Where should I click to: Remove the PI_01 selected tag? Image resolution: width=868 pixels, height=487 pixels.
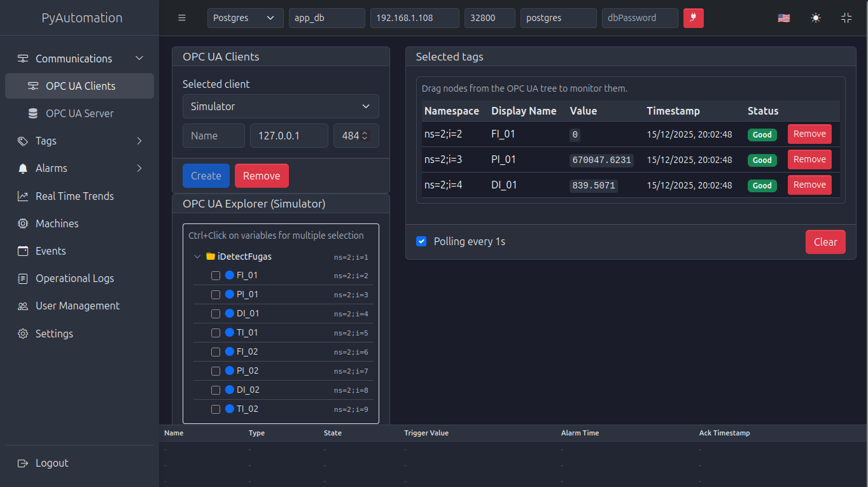[809, 159]
